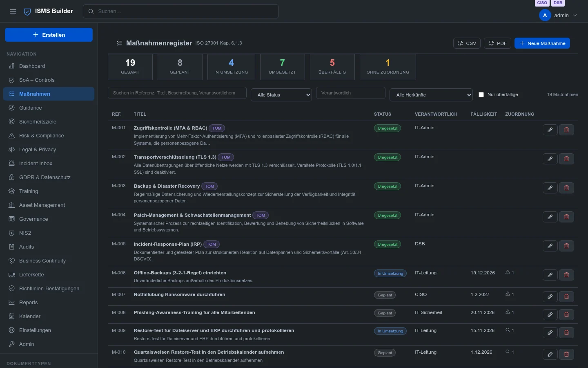Navigate to Incident Inbox

click(x=49, y=164)
